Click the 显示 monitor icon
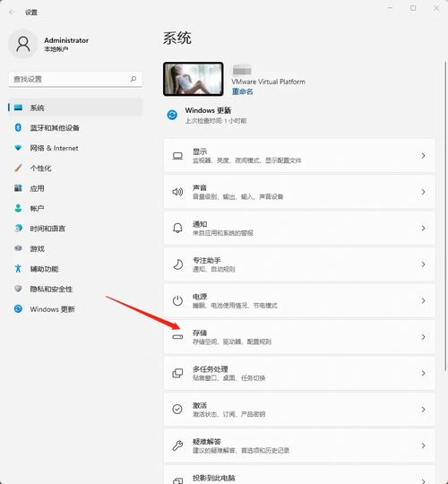Screen dimensions: 448x484 [177, 156]
